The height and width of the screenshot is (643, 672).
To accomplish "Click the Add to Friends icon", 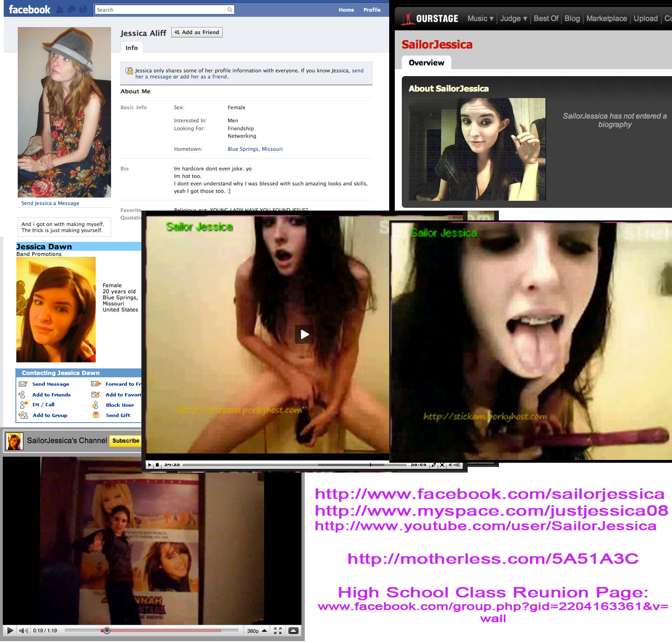I will (22, 395).
